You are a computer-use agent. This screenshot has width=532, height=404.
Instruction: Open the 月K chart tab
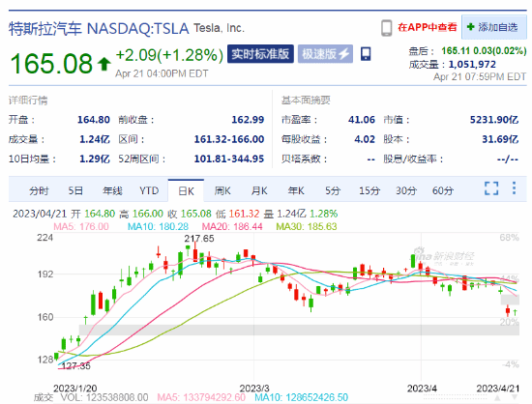coord(259,190)
